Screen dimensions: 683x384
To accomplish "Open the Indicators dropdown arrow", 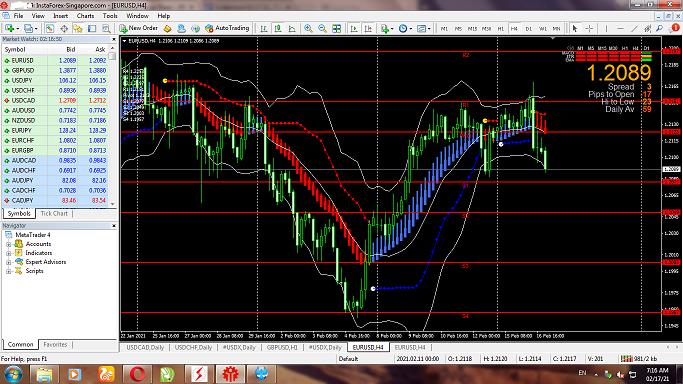I will (x=392, y=29).
